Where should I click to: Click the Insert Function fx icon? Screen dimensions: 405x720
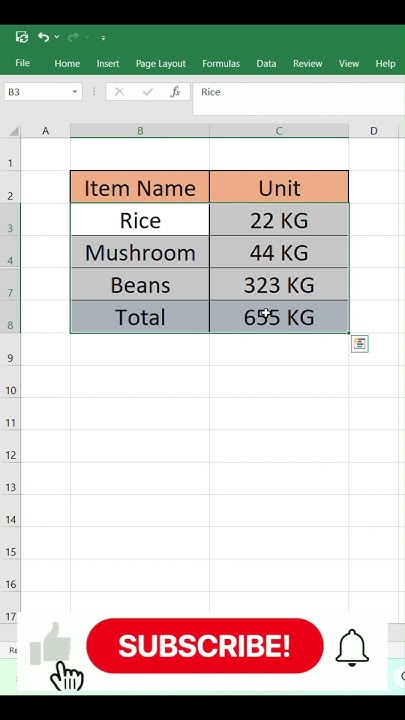(175, 92)
